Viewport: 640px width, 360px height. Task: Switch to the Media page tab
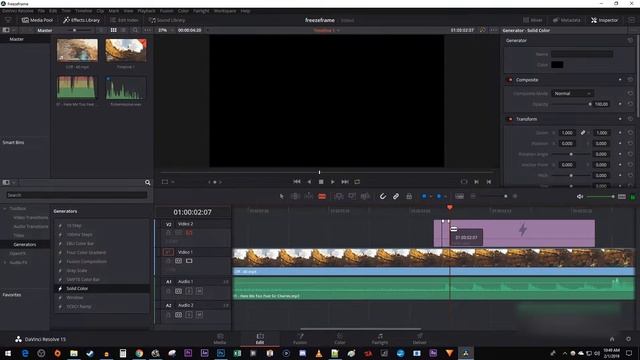click(220, 339)
